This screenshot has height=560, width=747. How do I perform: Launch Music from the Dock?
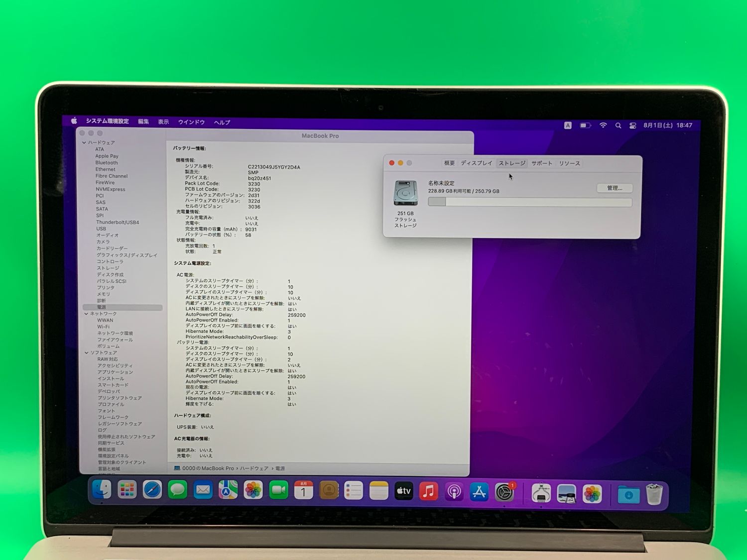(x=429, y=492)
